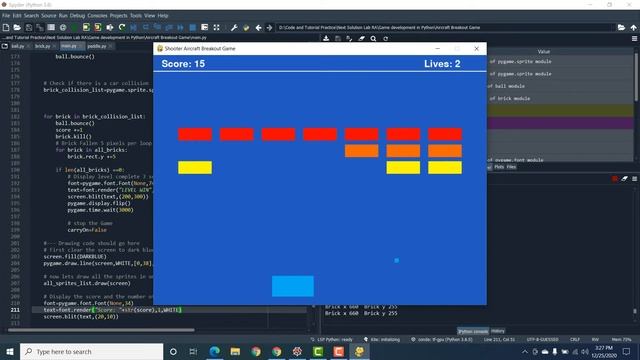Run cell and advance icon
Image resolution: width=640 pixels, height=360 pixels.
[98, 27]
